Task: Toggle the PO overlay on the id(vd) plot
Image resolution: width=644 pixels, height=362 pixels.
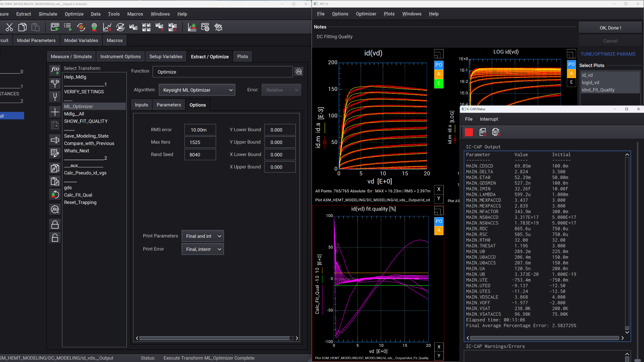Action: (x=439, y=65)
